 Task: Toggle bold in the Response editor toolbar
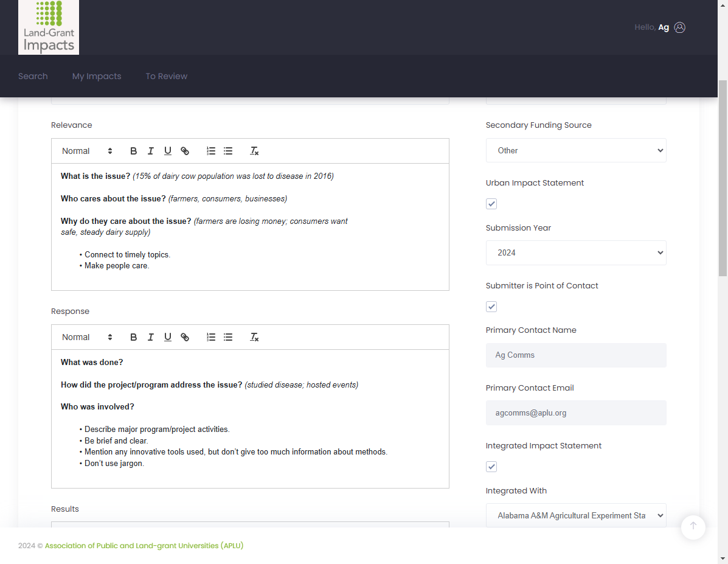133,337
